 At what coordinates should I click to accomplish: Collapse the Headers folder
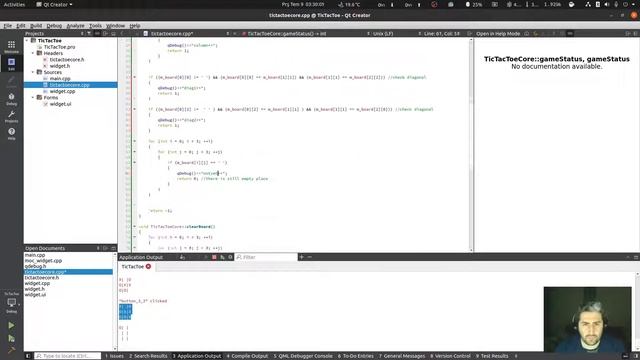coord(33,53)
